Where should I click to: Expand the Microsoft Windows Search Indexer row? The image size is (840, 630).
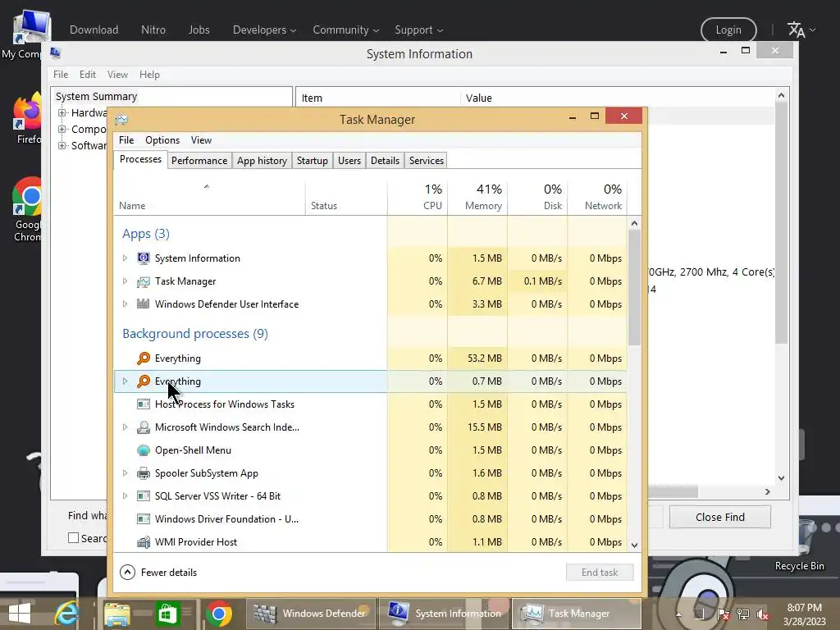pyautogui.click(x=125, y=427)
